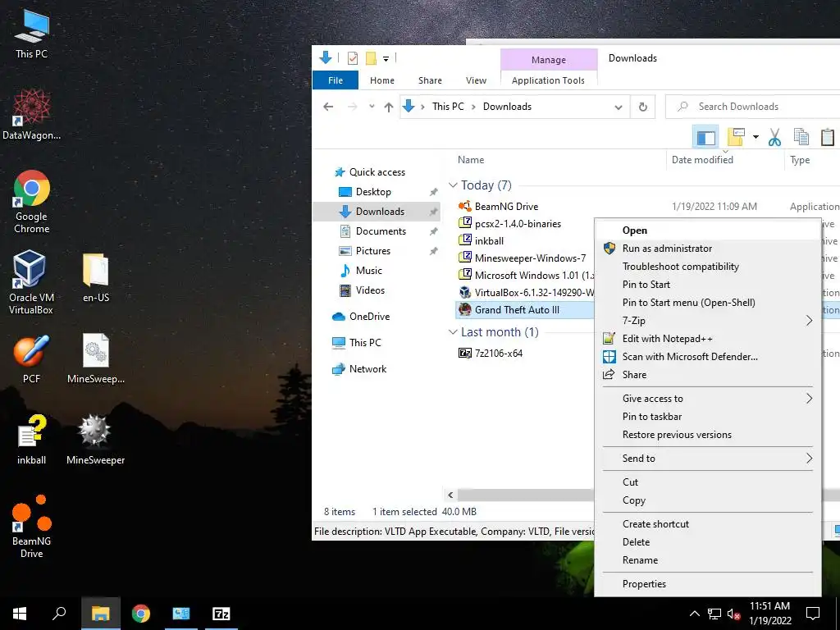Click horizontal scrollbar left arrow
The image size is (840, 630).
tap(450, 495)
